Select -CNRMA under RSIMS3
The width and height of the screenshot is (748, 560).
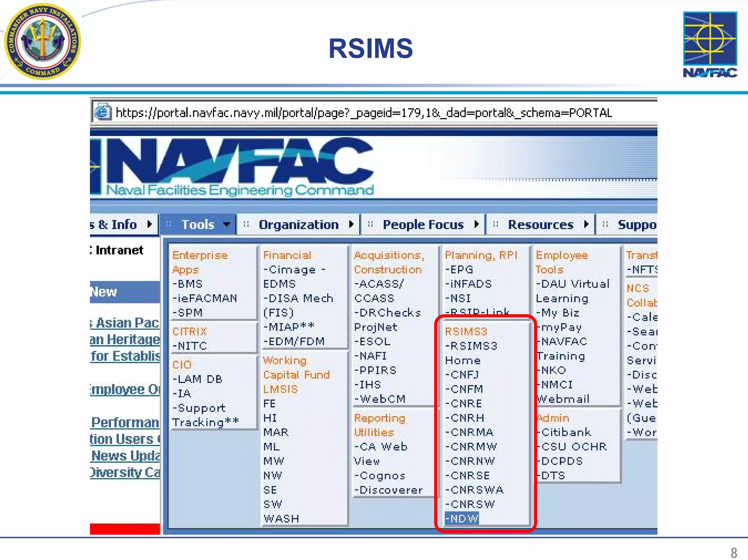point(469,432)
